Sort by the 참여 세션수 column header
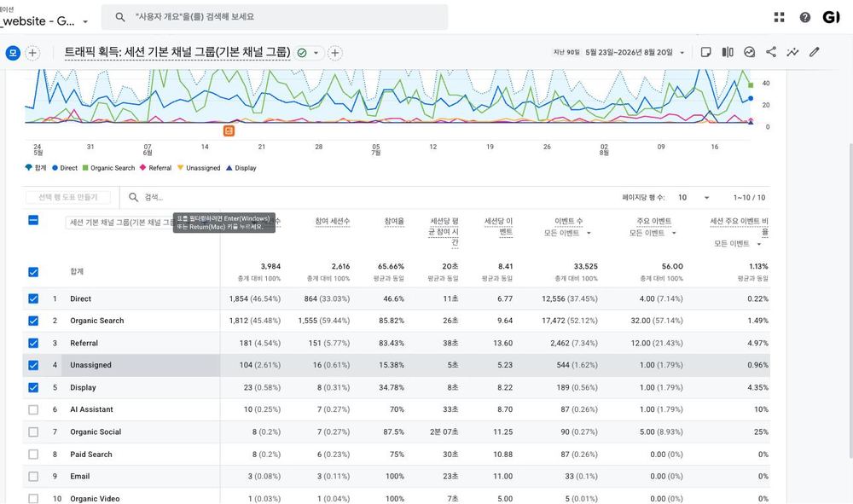This screenshot has height=504, width=853. click(x=333, y=221)
